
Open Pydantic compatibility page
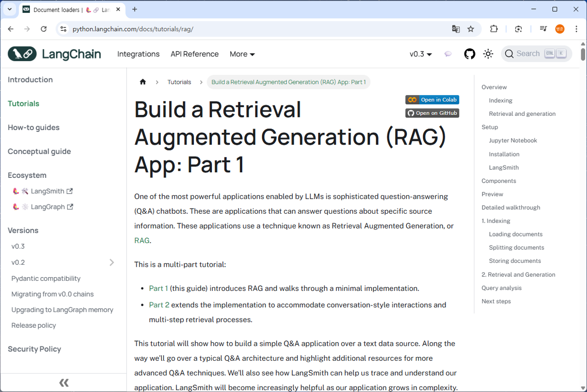[46, 279]
